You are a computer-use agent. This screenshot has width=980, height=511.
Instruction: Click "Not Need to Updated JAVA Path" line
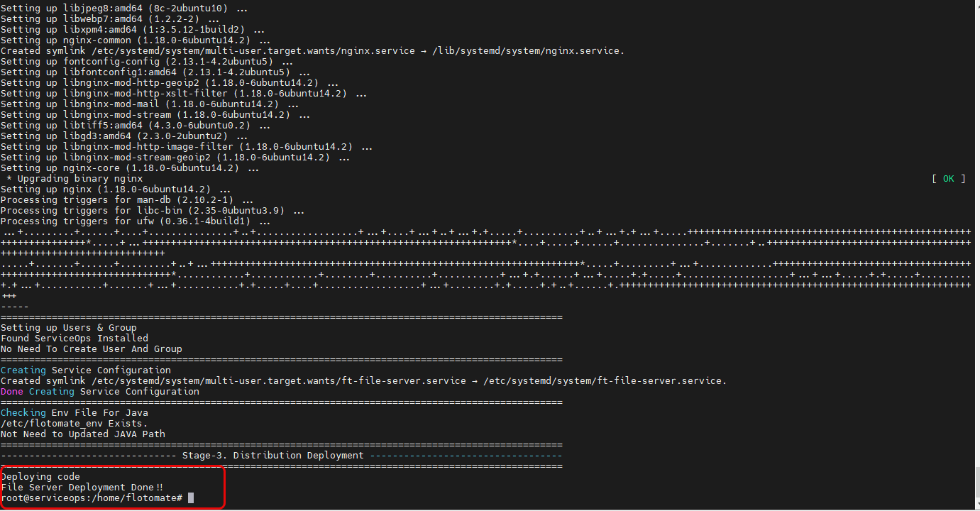coord(82,434)
